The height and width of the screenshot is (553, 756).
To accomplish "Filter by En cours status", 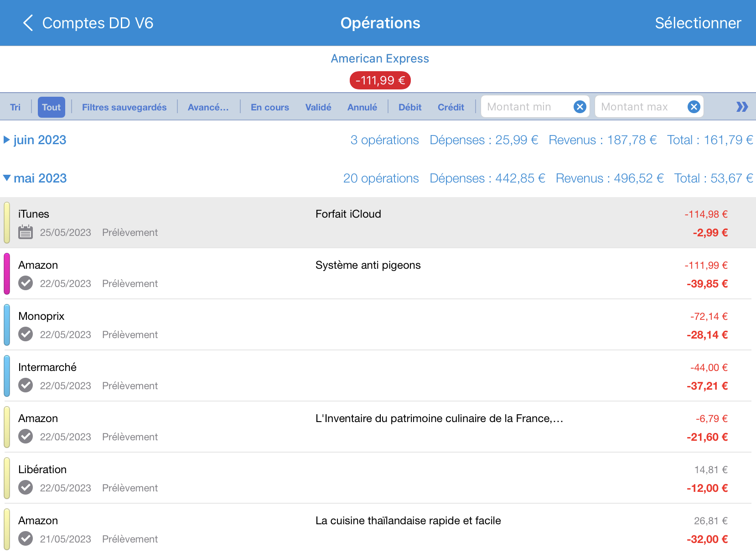I will point(270,107).
